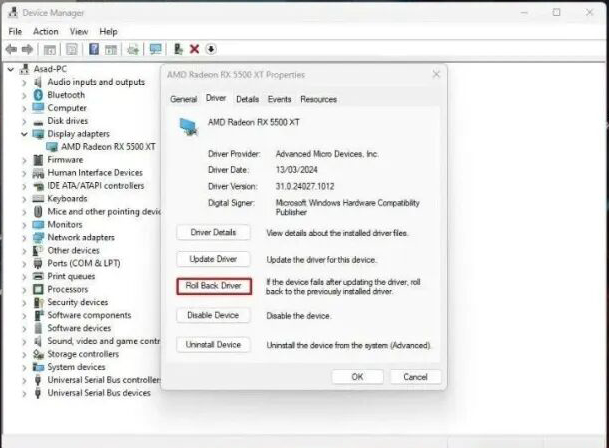Image resolution: width=609 pixels, height=448 pixels.
Task: Open the Action menu
Action: pyautogui.click(x=46, y=31)
